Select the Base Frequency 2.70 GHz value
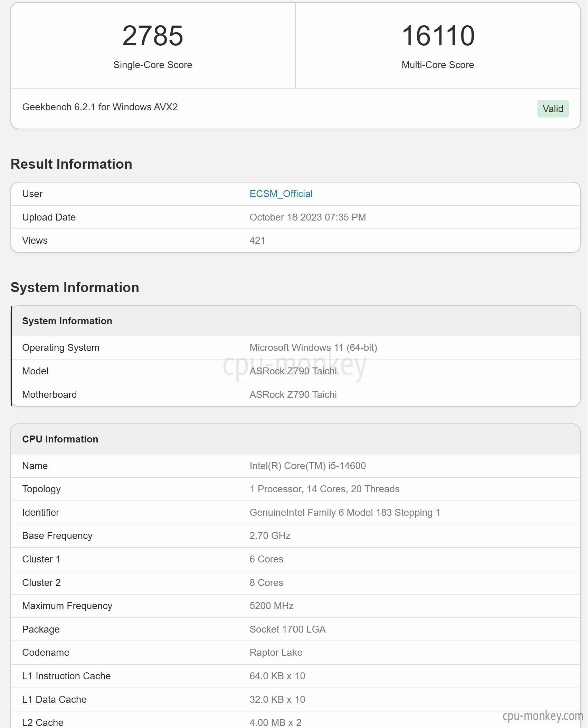The image size is (588, 728). point(270,535)
